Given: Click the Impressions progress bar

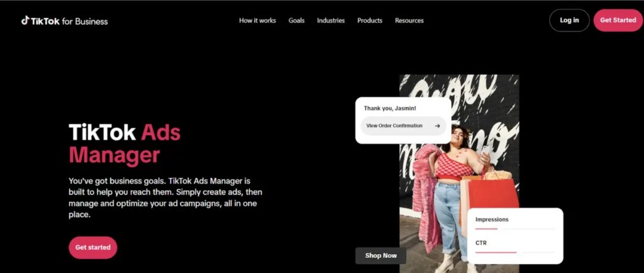Looking at the screenshot, I should pyautogui.click(x=516, y=229).
